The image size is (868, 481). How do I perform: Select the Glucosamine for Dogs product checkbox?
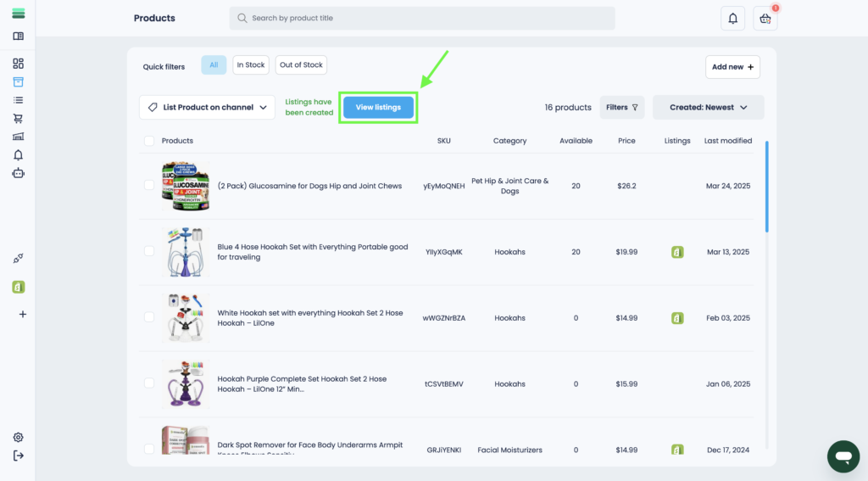point(149,186)
